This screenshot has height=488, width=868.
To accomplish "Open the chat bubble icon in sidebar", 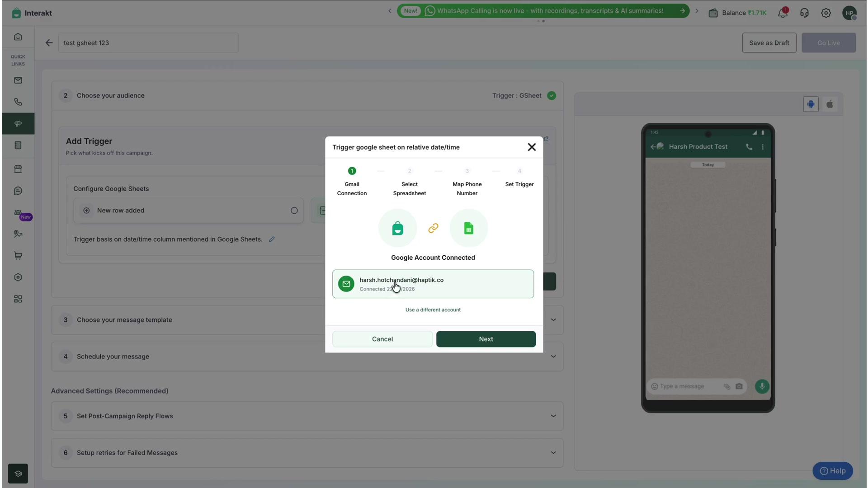I will [18, 191].
